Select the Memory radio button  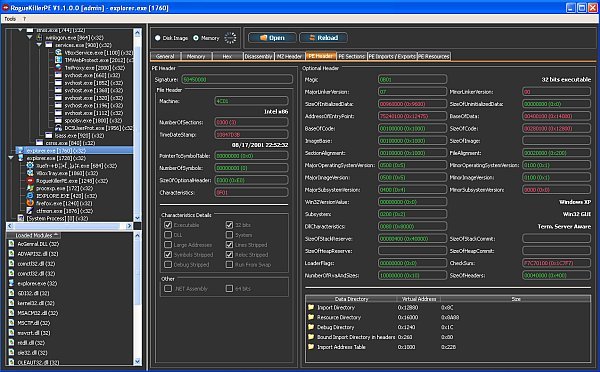[196, 38]
